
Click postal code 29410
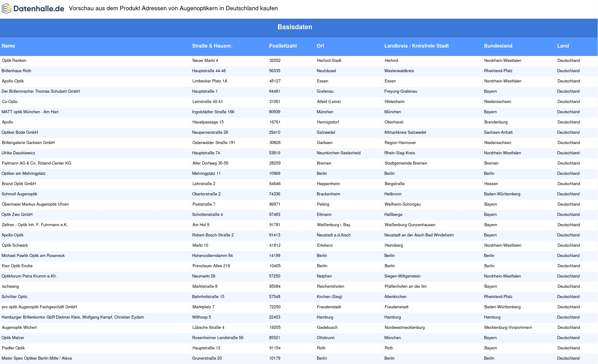pos(274,133)
